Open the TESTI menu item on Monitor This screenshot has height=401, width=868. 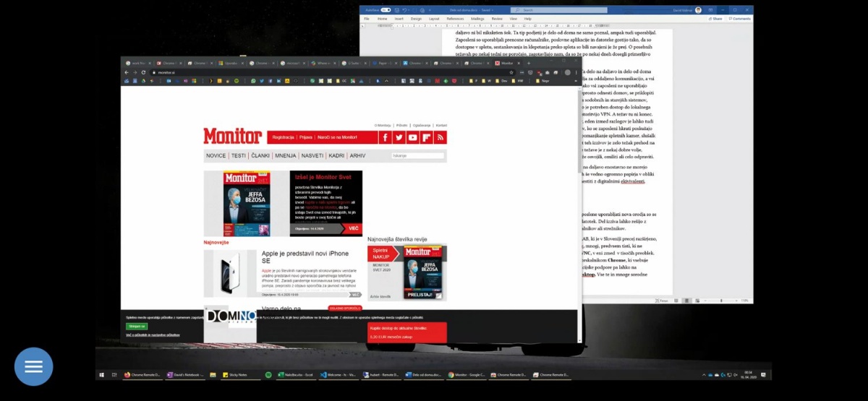click(x=238, y=155)
